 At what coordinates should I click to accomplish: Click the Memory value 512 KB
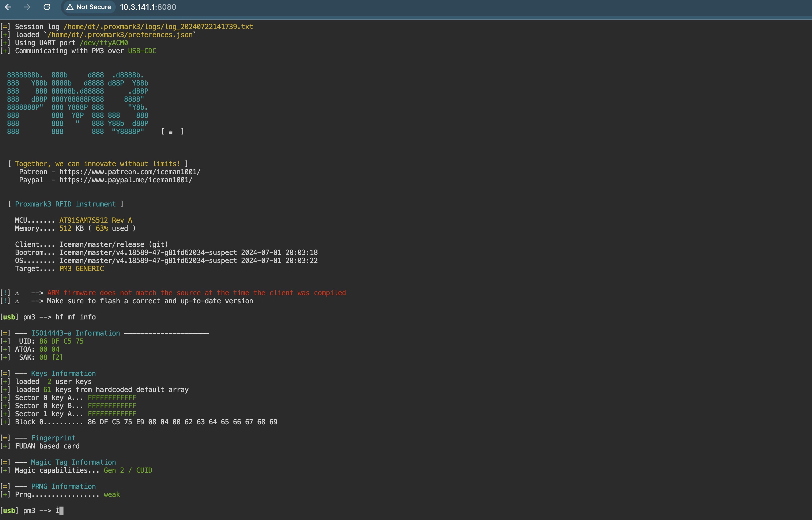click(71, 228)
